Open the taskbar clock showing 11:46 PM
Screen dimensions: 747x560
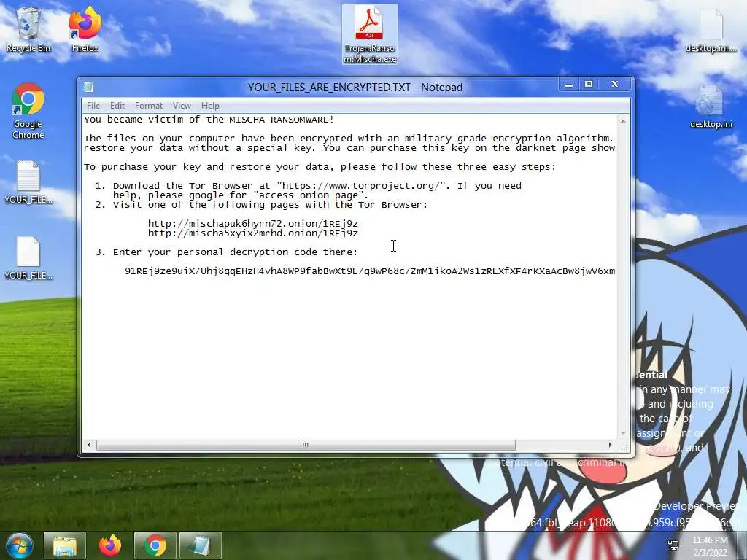pyautogui.click(x=710, y=545)
